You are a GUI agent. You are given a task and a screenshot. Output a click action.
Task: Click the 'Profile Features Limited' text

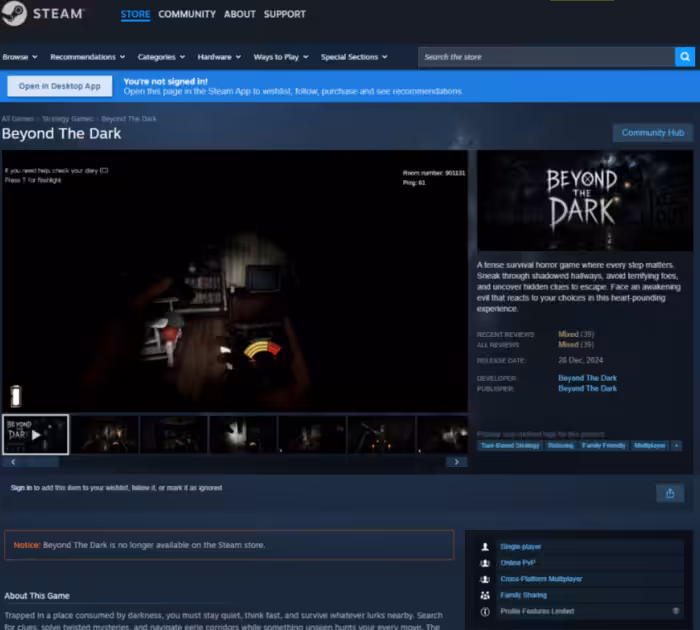pyautogui.click(x=537, y=611)
